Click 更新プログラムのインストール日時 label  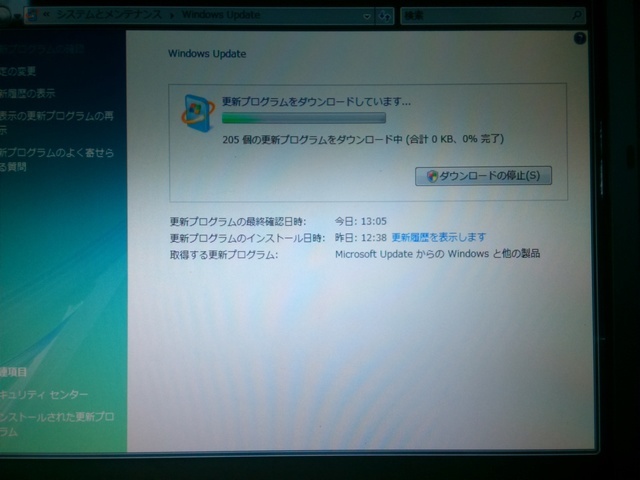[247, 238]
